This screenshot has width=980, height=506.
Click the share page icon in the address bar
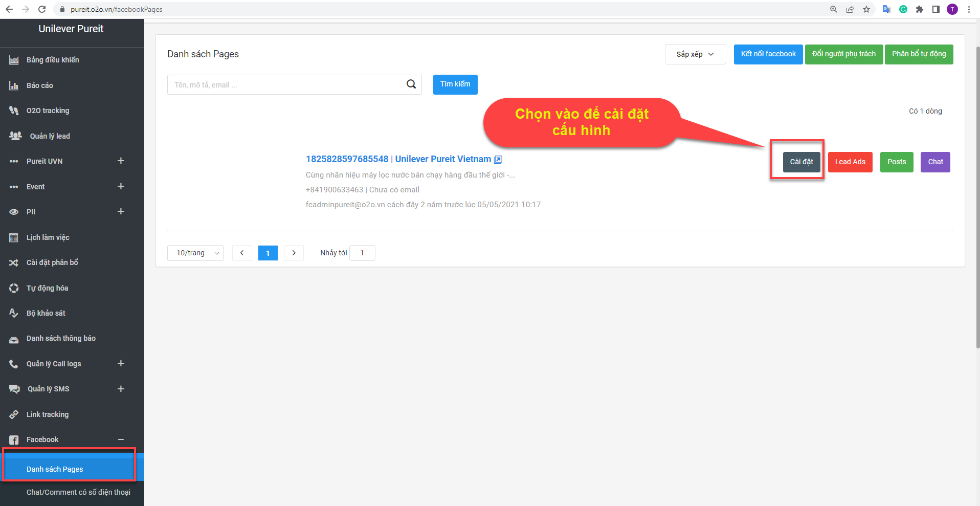(850, 9)
